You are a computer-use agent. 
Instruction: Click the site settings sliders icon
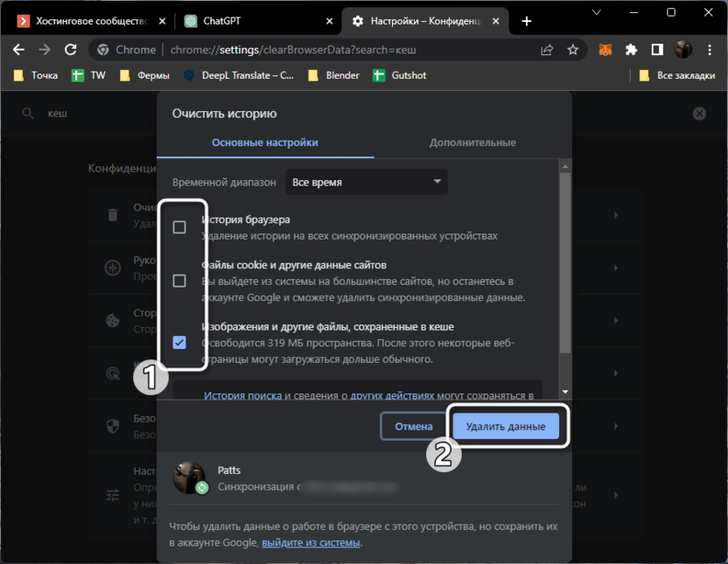coord(113,495)
